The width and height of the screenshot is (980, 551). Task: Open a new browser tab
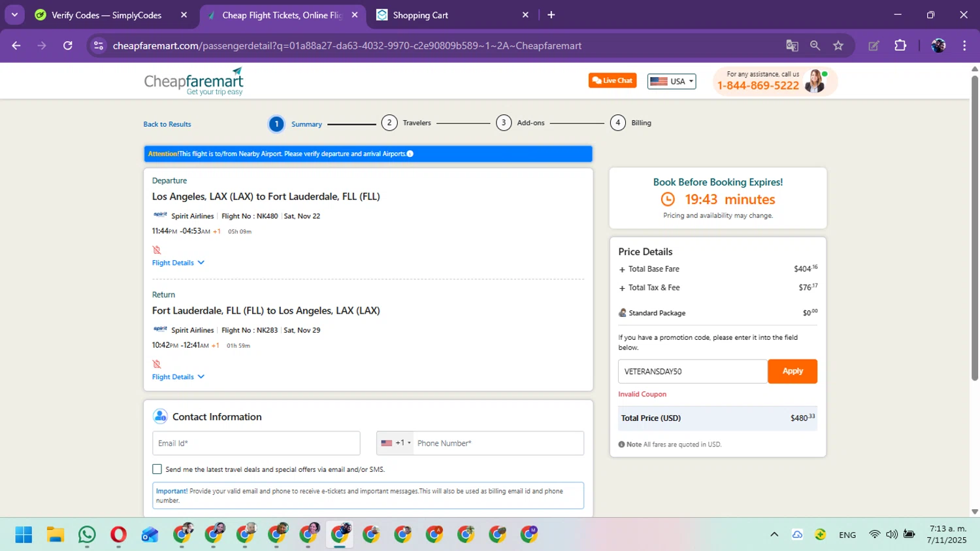pos(551,15)
